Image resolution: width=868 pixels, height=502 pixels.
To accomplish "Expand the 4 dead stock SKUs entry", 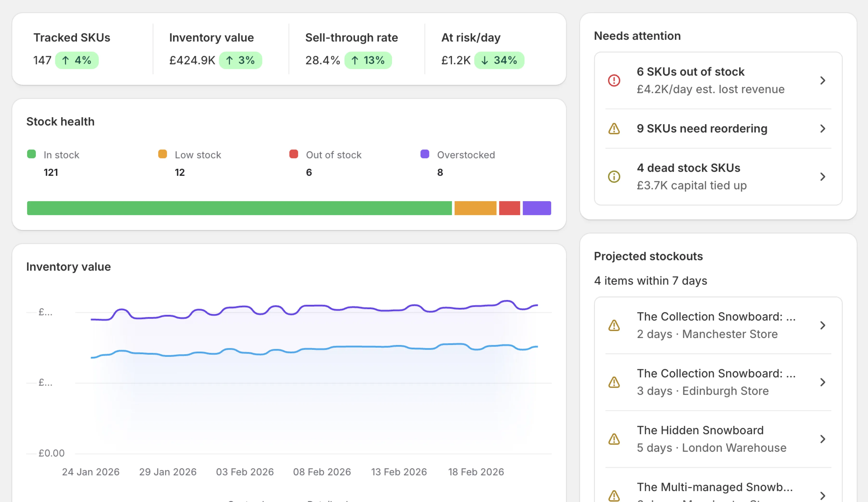I will (823, 177).
